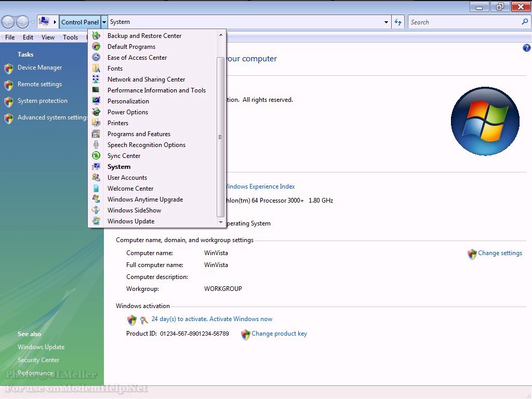Image resolution: width=532 pixels, height=399 pixels.
Task: Click the Back navigation button
Action: 8,22
